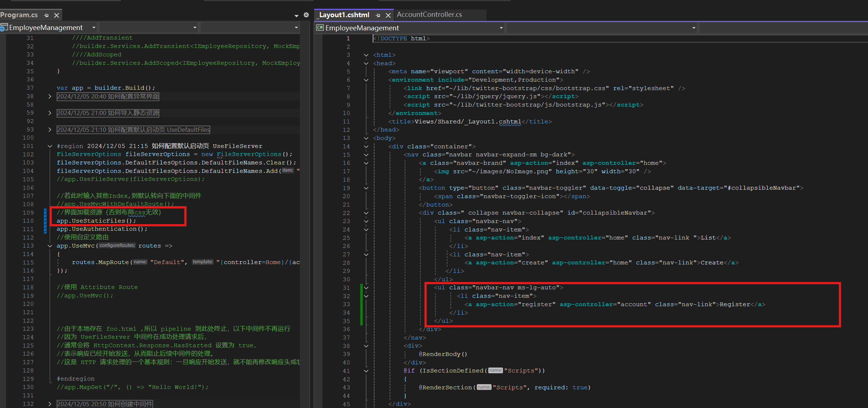868x408 pixels.
Task: Click the DOCTYPE declaration on line 1
Action: pyautogui.click(x=401, y=38)
